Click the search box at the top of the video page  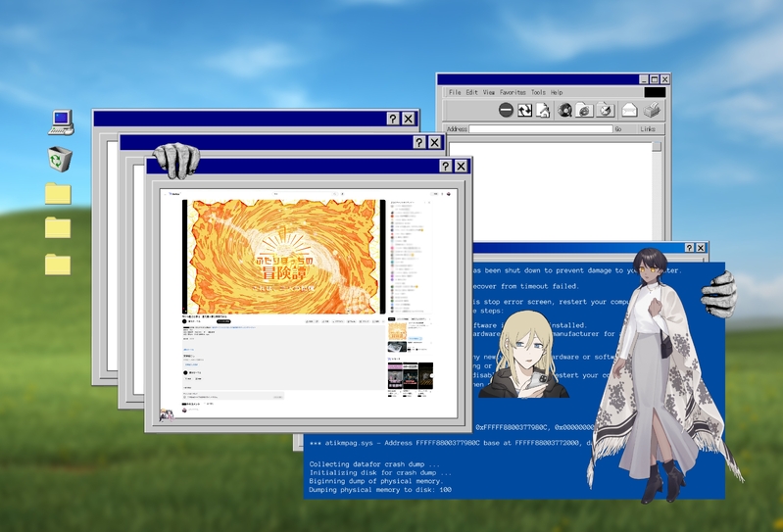306,194
